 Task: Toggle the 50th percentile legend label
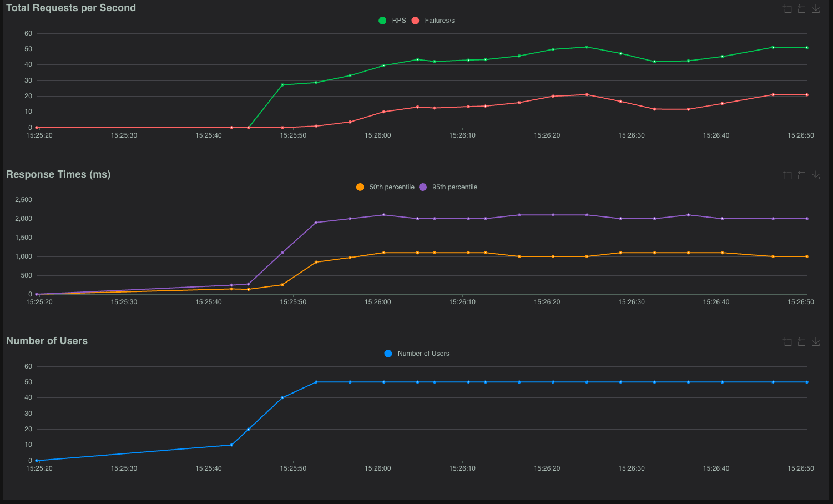click(x=392, y=187)
